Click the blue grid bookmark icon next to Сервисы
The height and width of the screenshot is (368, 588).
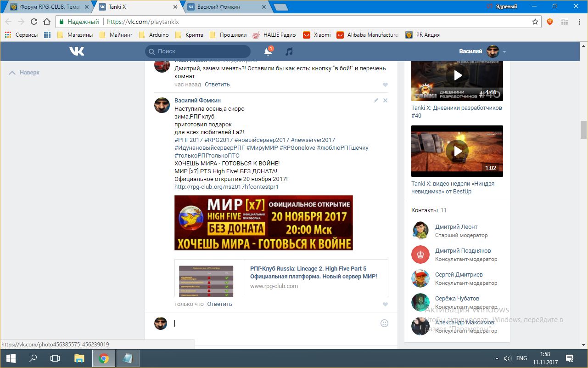47,35
